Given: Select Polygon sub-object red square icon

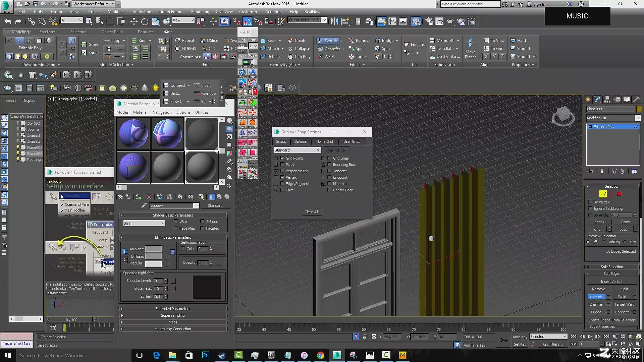Looking at the screenshot, I should pos(619,194).
